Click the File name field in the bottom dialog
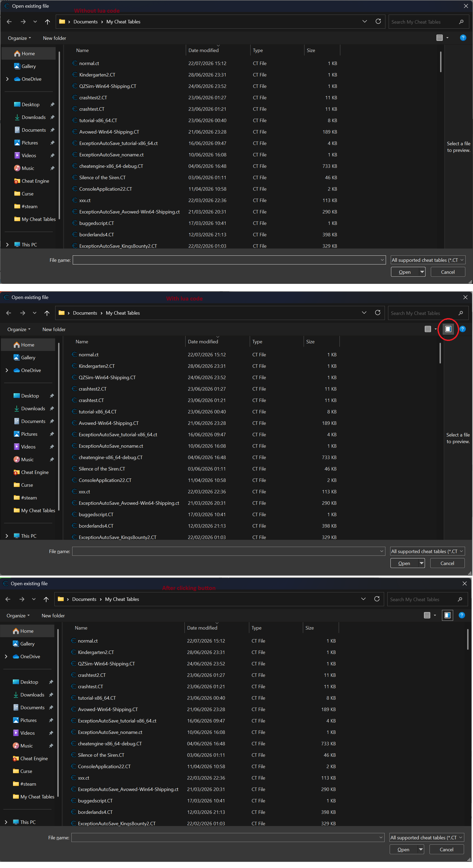Viewport: 473px width, 868px height. 228,837
